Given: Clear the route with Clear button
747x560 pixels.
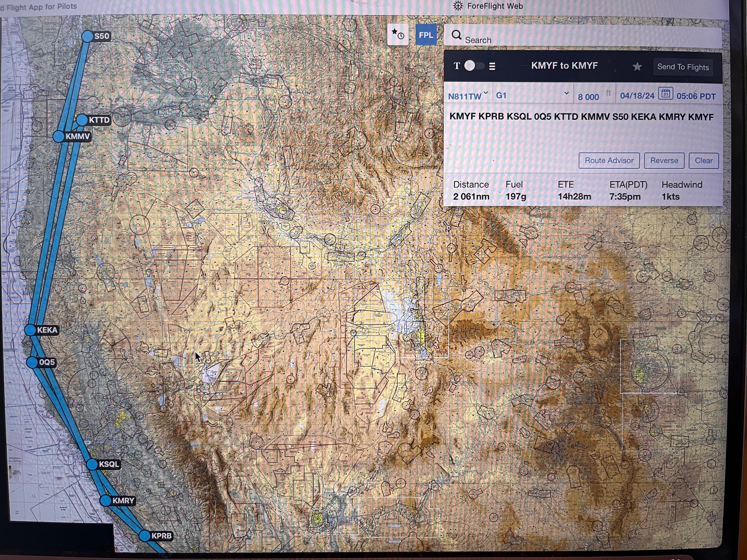Looking at the screenshot, I should pos(704,160).
